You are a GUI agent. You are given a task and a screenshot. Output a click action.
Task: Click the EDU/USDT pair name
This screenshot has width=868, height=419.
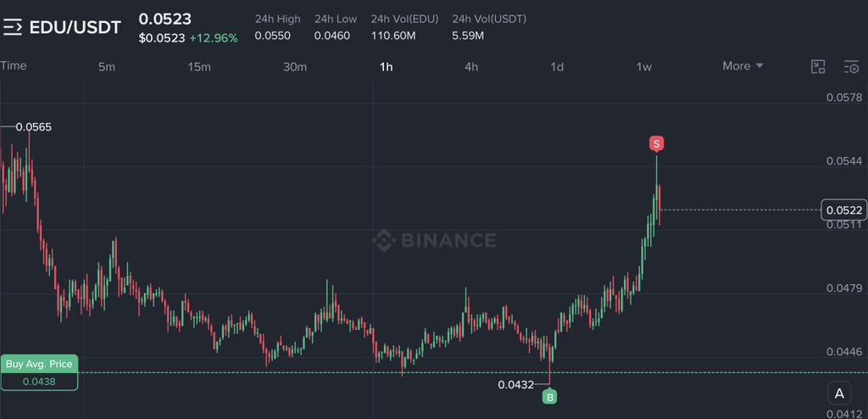pos(75,28)
